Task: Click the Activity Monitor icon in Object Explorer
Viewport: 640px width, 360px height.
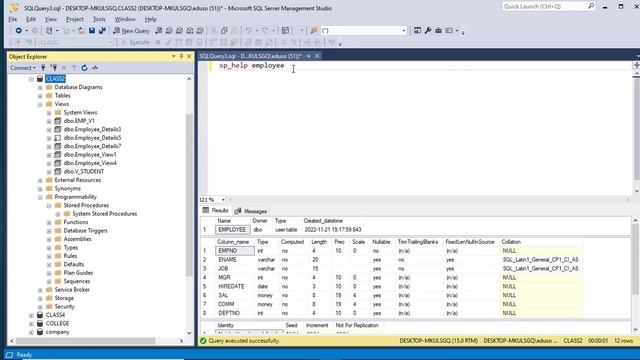Action: (95, 68)
